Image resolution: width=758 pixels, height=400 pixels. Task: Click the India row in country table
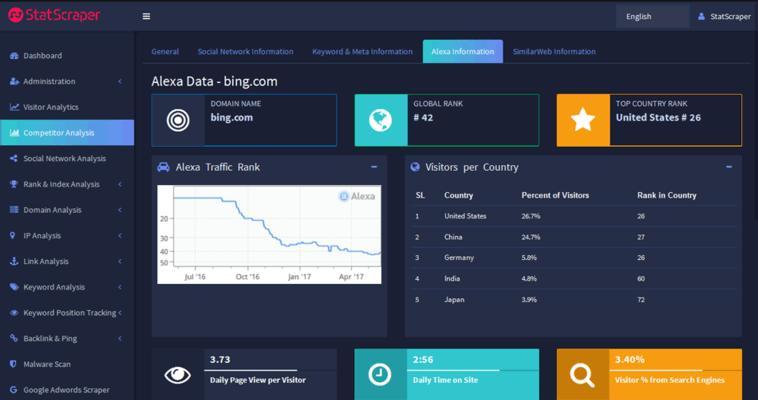pos(574,279)
